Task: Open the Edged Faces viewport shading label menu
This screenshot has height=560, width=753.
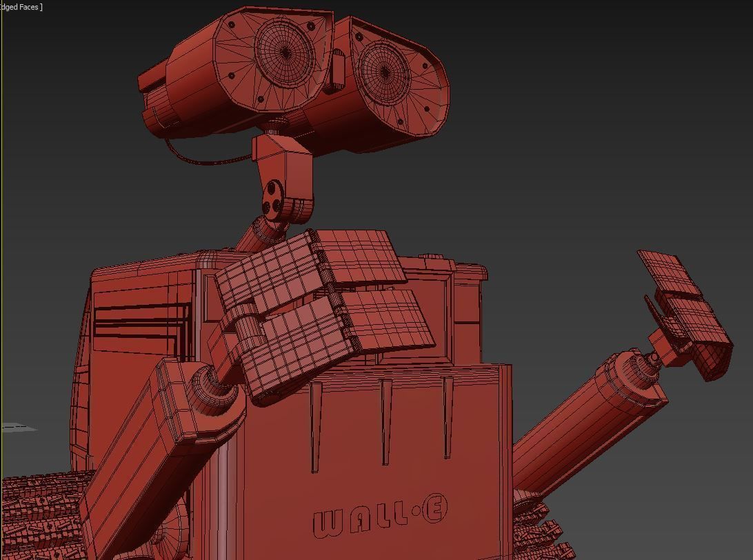Action: tap(21, 7)
